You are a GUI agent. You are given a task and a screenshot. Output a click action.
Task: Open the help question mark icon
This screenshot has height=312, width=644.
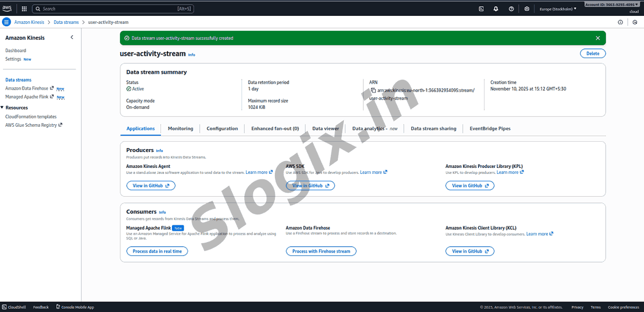click(511, 9)
